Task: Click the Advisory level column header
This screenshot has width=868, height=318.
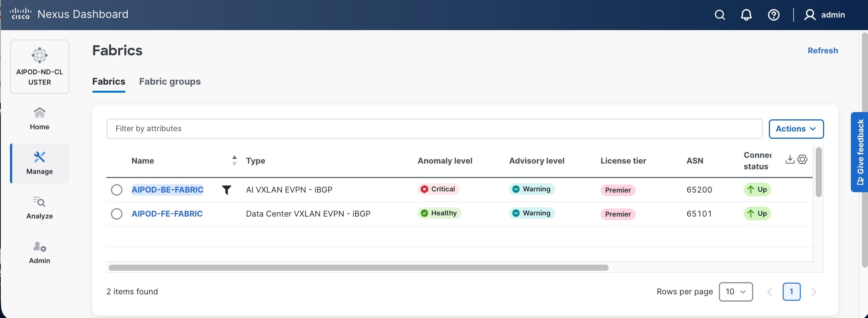Action: point(537,161)
